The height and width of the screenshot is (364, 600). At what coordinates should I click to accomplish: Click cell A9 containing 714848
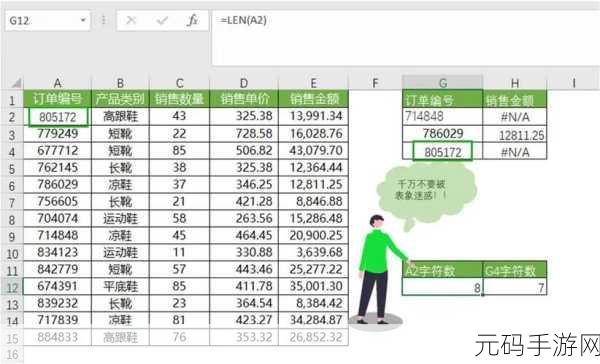[x=57, y=235]
